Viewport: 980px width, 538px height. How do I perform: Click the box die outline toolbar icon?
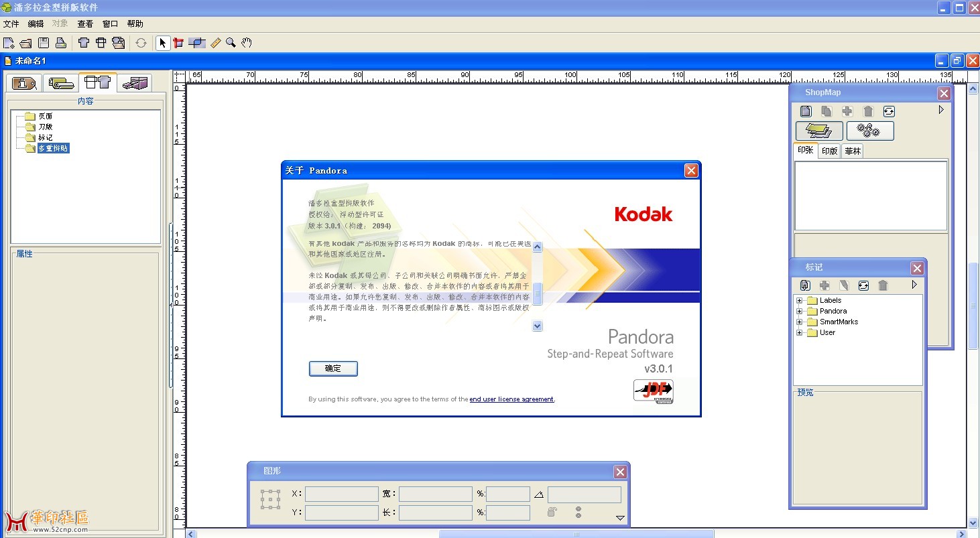coord(101,43)
